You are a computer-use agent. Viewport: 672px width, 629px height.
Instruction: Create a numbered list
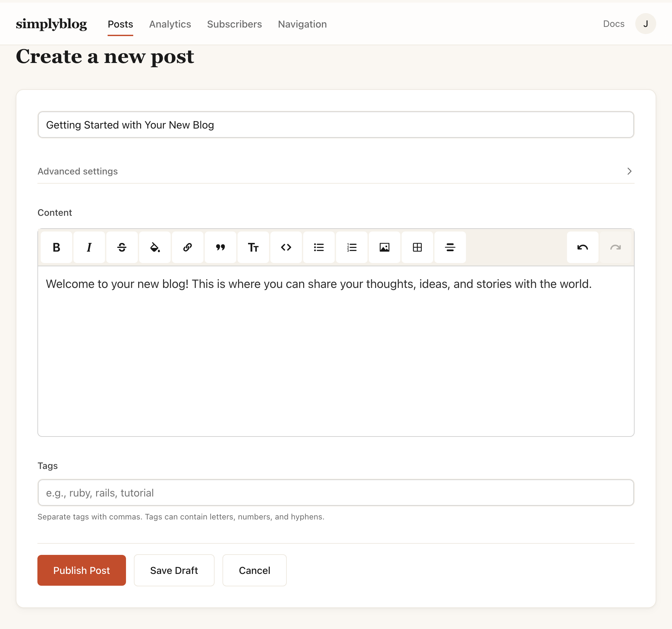(351, 247)
